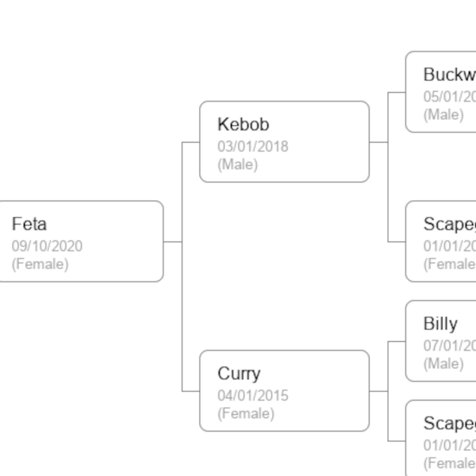Select the Scape name in Kebob's dam card
The height and width of the screenshot is (476, 476).
tap(449, 224)
